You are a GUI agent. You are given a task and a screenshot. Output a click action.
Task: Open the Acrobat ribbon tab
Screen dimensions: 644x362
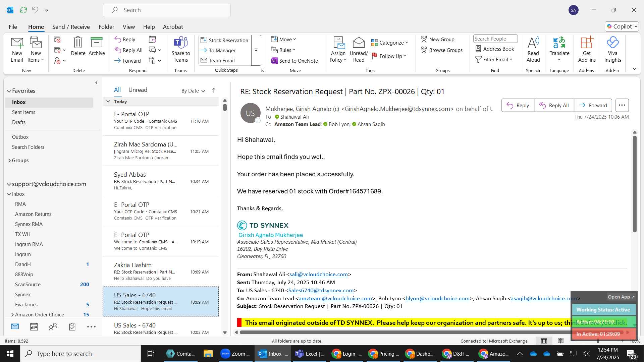pyautogui.click(x=173, y=27)
